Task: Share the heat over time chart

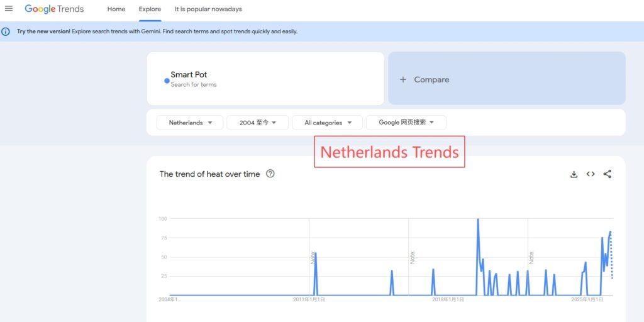Action: point(607,174)
